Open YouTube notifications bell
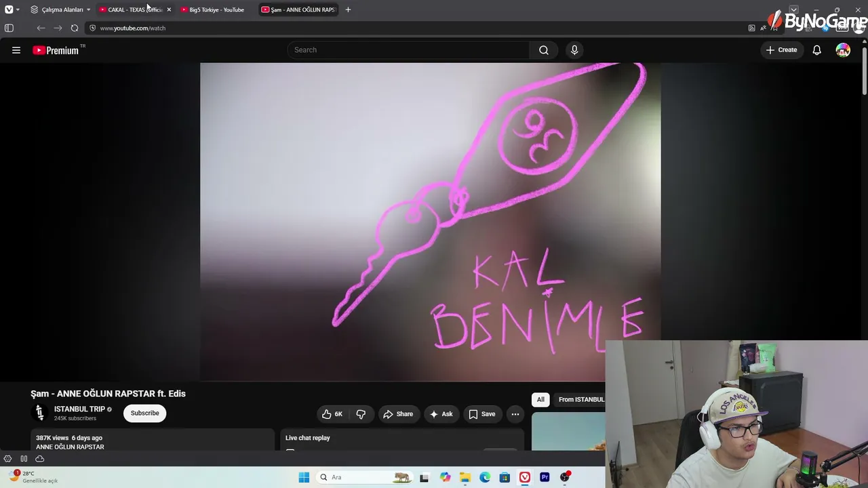The height and width of the screenshot is (488, 868). tap(817, 50)
